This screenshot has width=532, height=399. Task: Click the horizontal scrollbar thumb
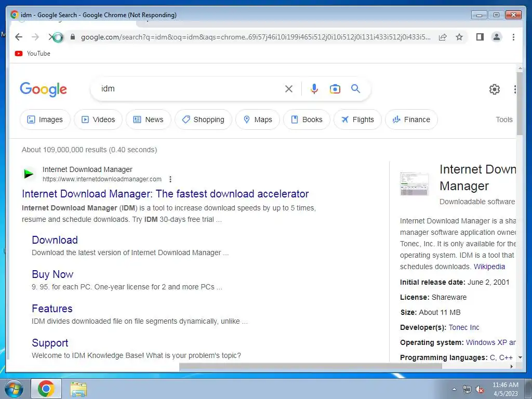click(311, 366)
